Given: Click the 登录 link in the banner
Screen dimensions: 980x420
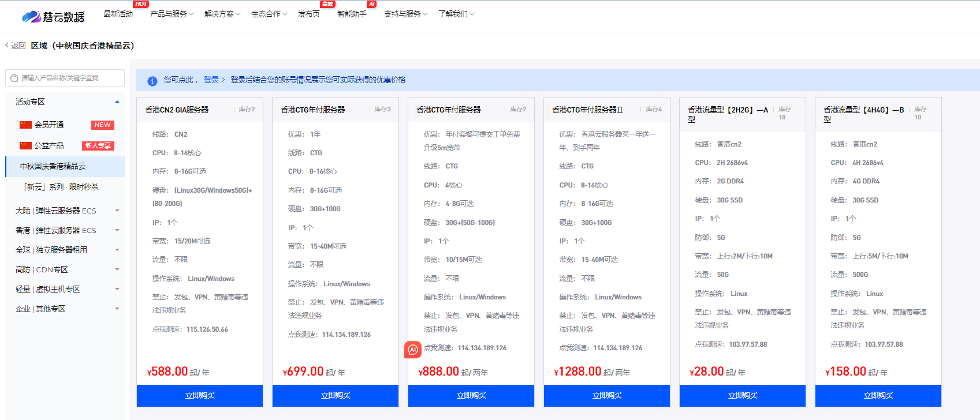Looking at the screenshot, I should (211, 80).
